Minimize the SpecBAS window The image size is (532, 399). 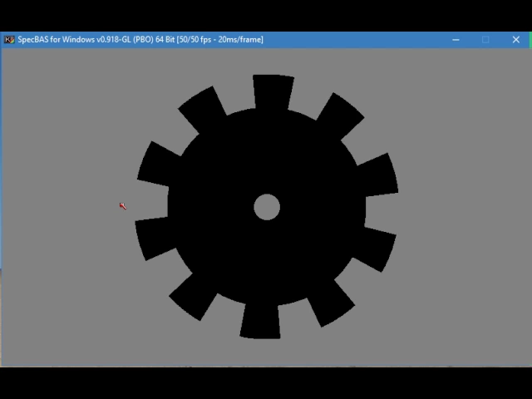coord(456,40)
